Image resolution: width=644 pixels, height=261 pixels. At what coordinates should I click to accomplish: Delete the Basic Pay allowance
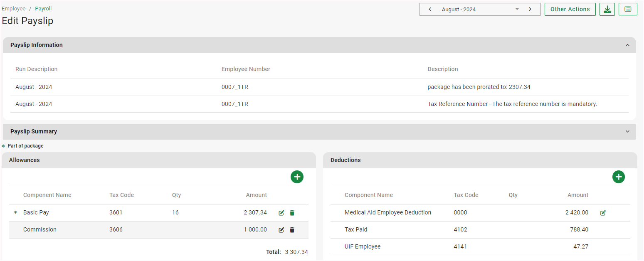click(292, 213)
